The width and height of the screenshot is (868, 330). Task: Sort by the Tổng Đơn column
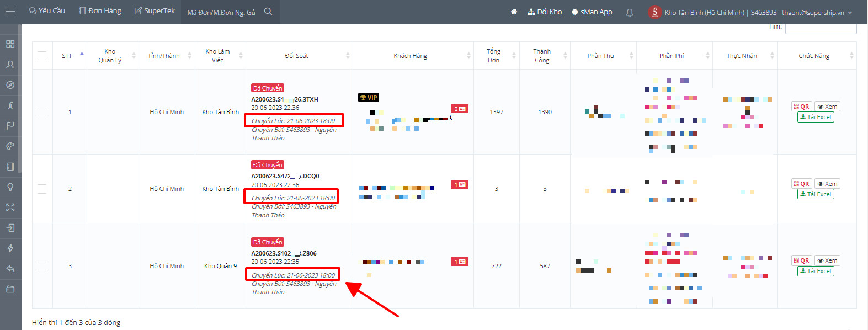click(497, 56)
